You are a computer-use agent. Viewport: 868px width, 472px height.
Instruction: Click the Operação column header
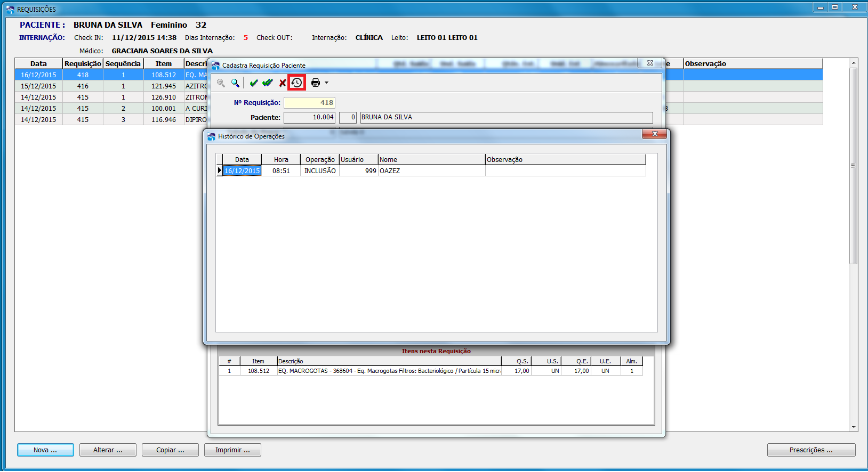pyautogui.click(x=320, y=160)
